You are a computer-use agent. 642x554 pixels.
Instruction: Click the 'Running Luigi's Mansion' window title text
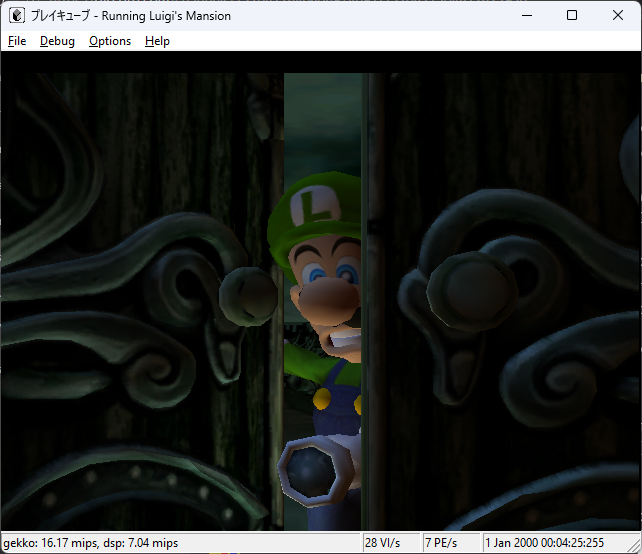(166, 16)
